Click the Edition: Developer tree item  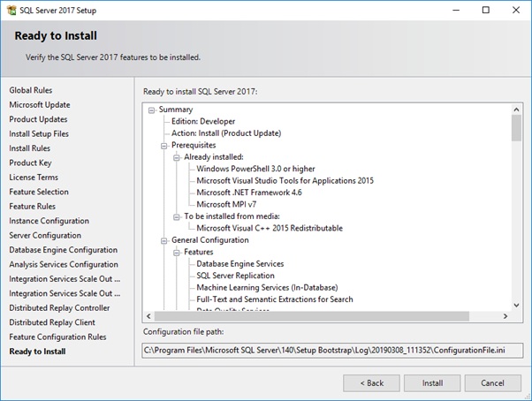coord(203,121)
